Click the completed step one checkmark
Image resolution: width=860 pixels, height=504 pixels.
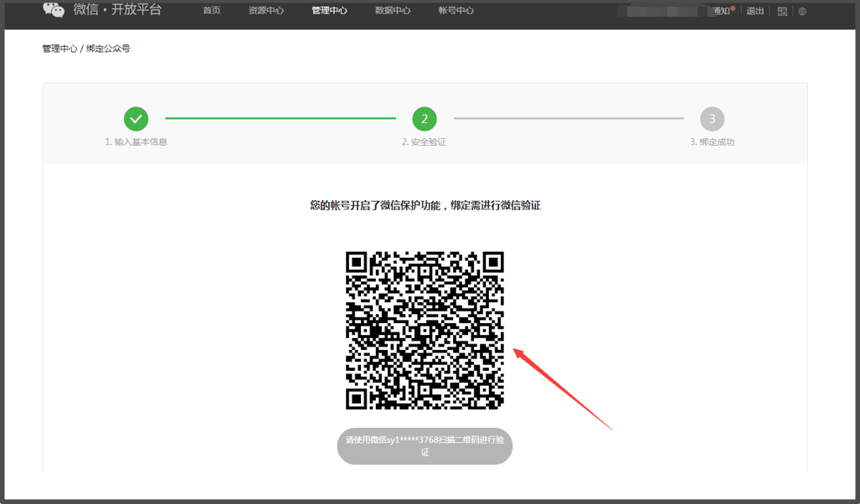136,118
